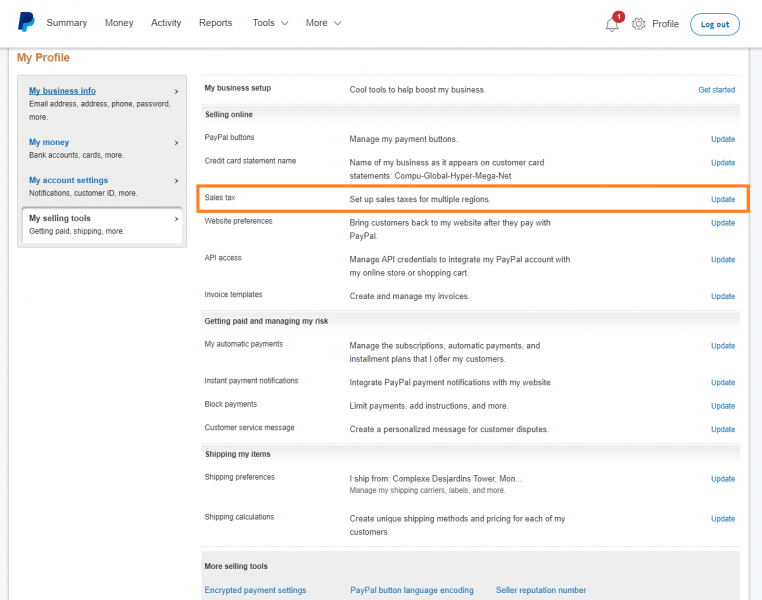Screen dimensions: 762x600
Task: Open the notifications bell icon
Action: tap(612, 24)
